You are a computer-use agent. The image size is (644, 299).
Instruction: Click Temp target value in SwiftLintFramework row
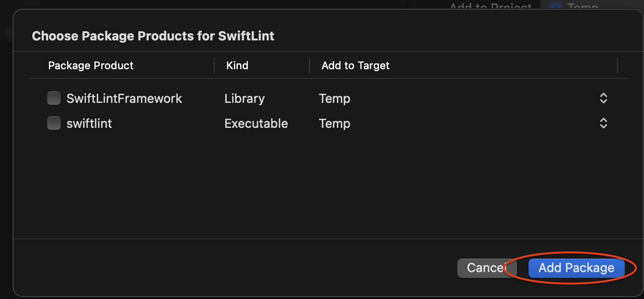point(335,99)
